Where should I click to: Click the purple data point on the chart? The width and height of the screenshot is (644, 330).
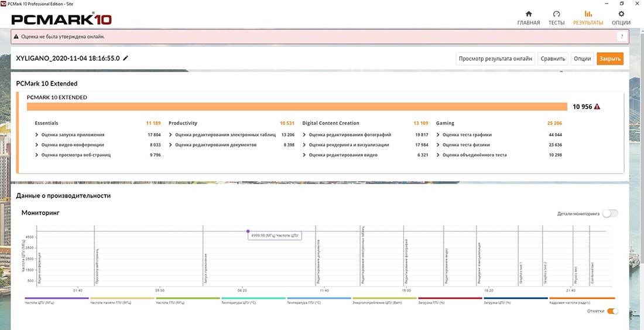248,231
